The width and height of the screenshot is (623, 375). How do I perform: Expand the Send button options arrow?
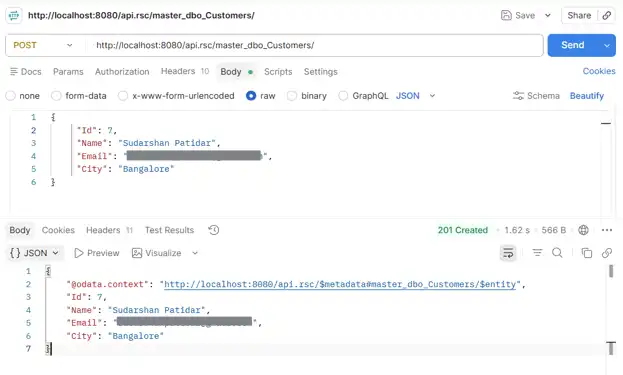(x=607, y=45)
